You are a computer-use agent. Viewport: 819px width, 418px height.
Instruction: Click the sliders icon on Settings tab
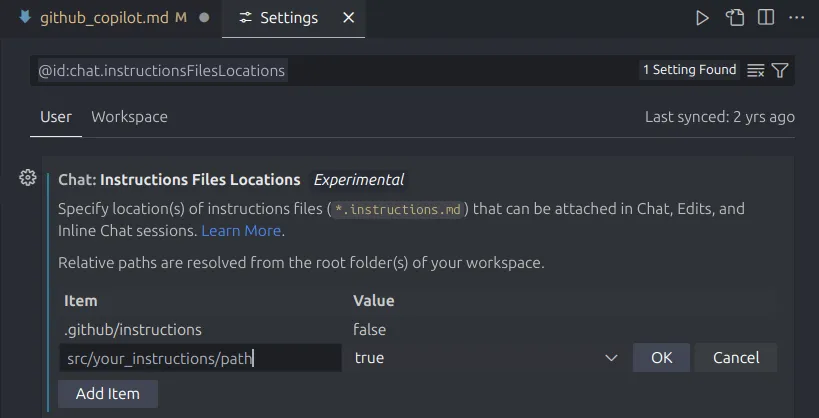click(245, 18)
